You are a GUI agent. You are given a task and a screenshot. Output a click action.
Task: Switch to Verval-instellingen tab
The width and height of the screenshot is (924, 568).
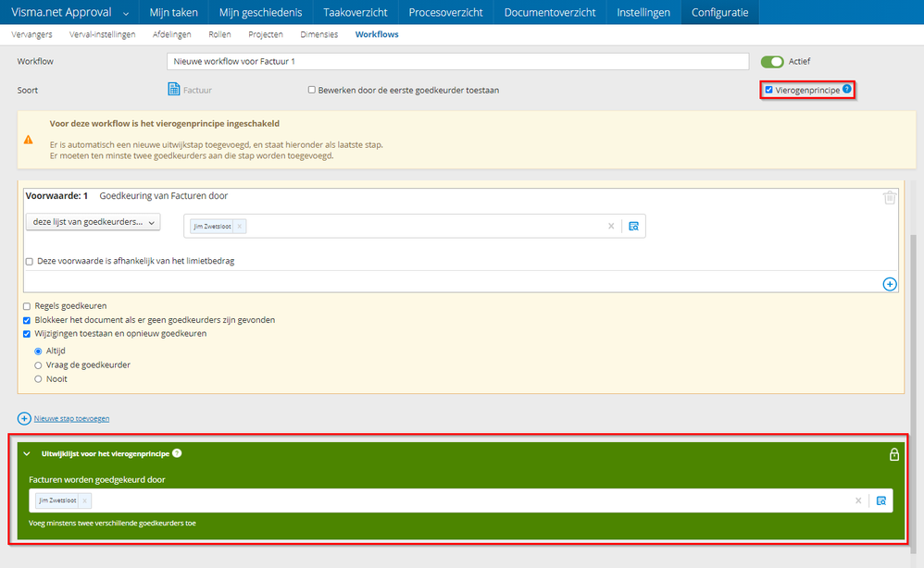[x=103, y=34]
